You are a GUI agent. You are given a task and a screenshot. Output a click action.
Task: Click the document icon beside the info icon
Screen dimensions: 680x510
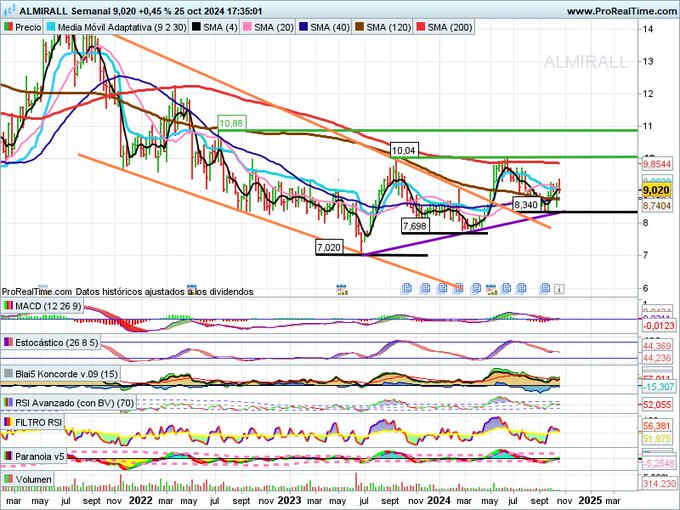[x=545, y=288]
